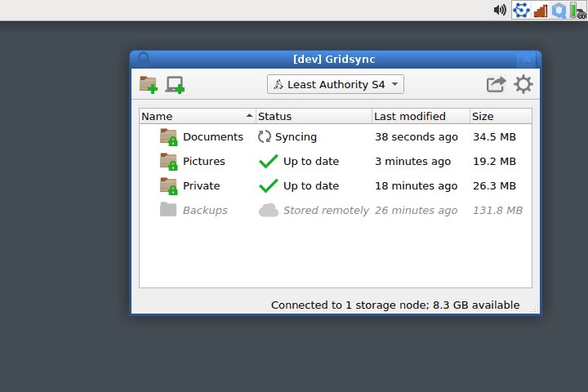Viewport: 588px width, 392px height.
Task: Sort by the Status column header
Action: point(314,116)
